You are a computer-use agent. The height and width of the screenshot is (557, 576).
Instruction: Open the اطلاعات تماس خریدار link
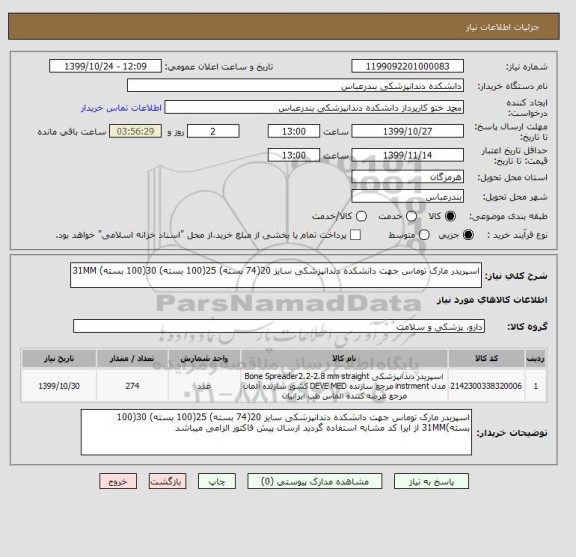pos(121,108)
